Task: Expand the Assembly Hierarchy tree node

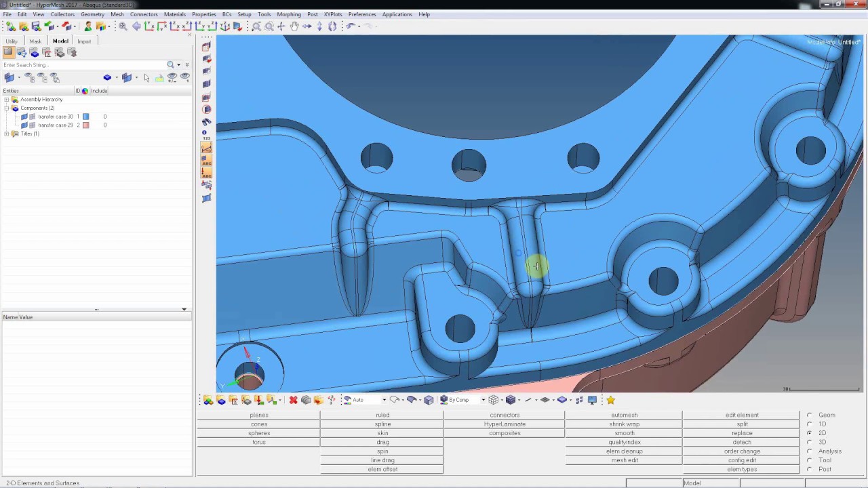Action: point(7,100)
